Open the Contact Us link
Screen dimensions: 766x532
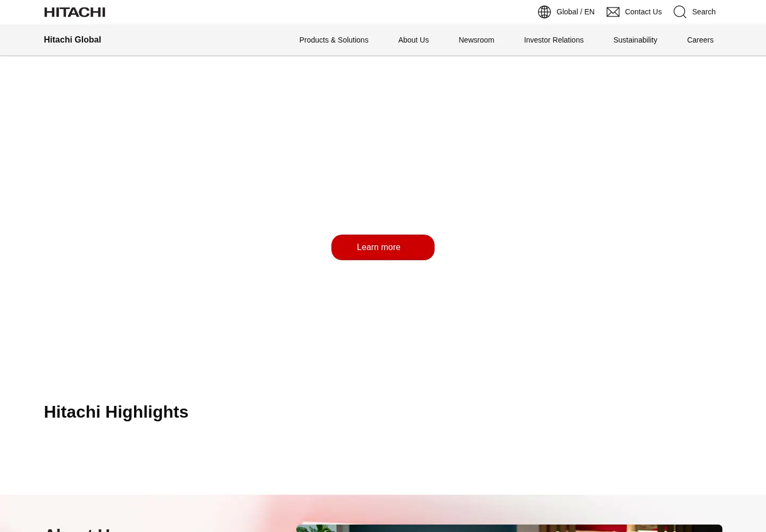pyautogui.click(x=643, y=12)
